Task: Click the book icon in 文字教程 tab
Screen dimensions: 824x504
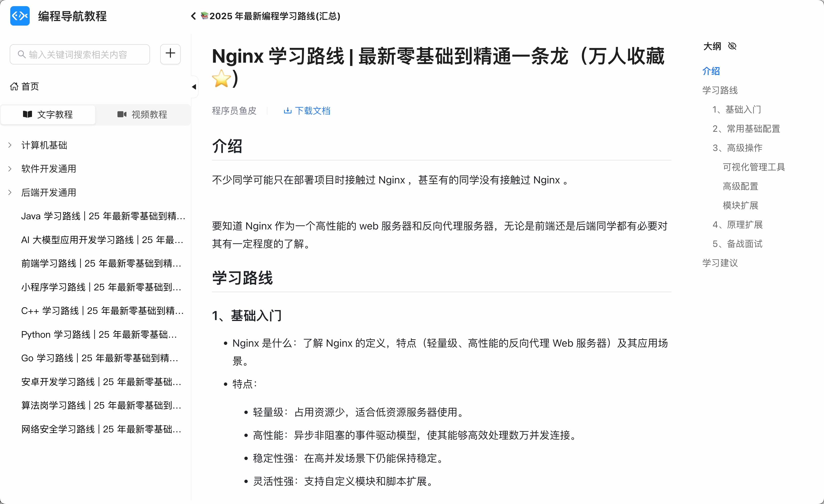Action: (x=27, y=114)
